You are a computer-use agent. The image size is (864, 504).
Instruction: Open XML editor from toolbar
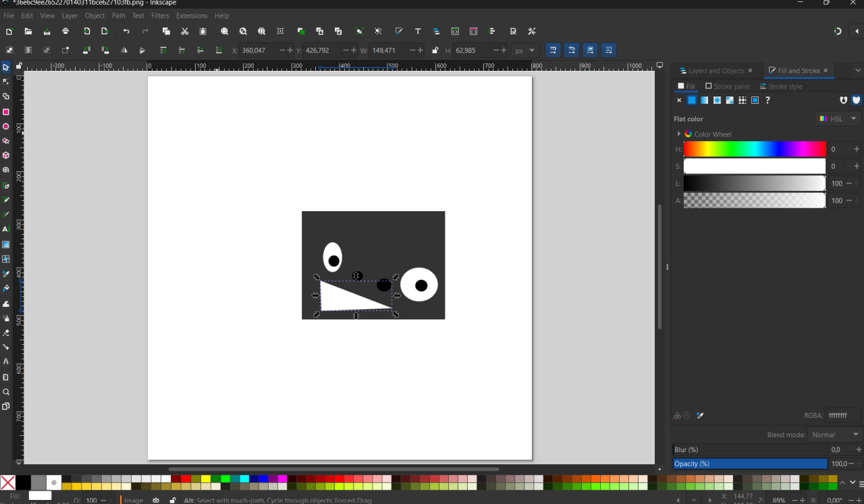click(455, 32)
